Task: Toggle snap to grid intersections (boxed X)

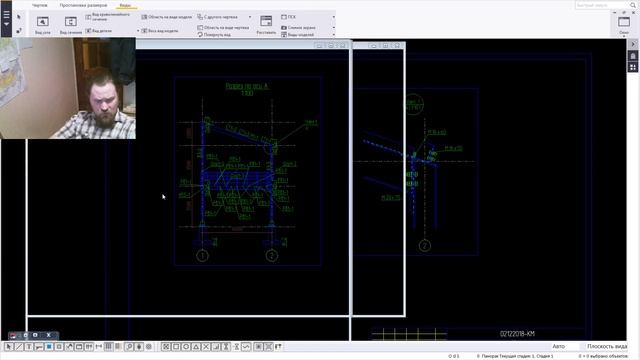Action: pos(166,347)
